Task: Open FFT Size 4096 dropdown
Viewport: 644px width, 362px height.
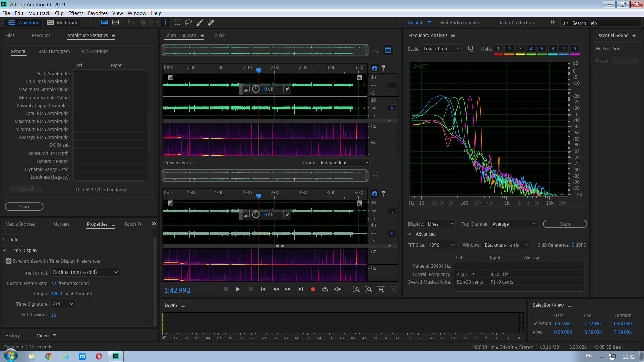Action: pyautogui.click(x=442, y=245)
